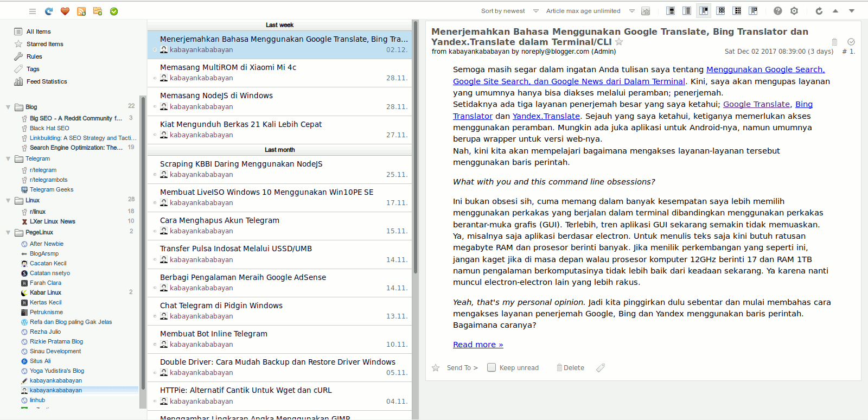Toggle read marker for Cara Menghapus Akun article
The height and width of the screenshot is (420, 868).
(155, 231)
